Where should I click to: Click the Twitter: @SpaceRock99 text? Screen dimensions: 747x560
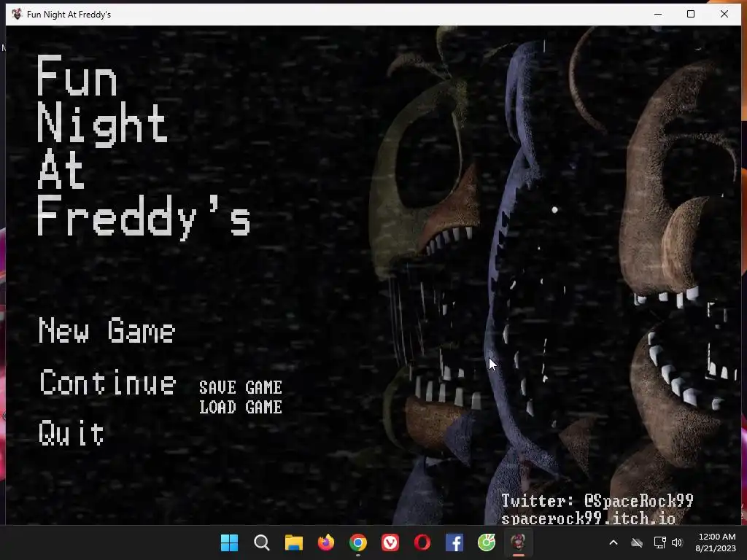click(597, 500)
